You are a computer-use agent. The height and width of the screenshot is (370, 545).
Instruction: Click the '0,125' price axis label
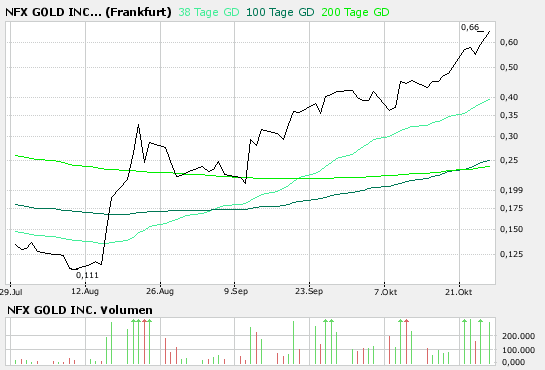coord(511,254)
